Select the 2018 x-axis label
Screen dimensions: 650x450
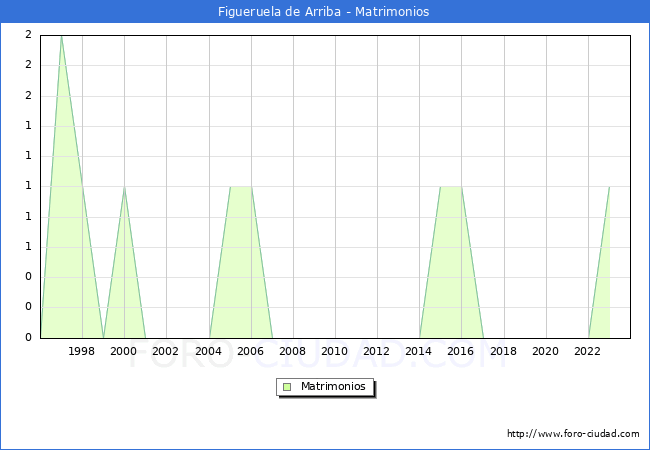(503, 351)
